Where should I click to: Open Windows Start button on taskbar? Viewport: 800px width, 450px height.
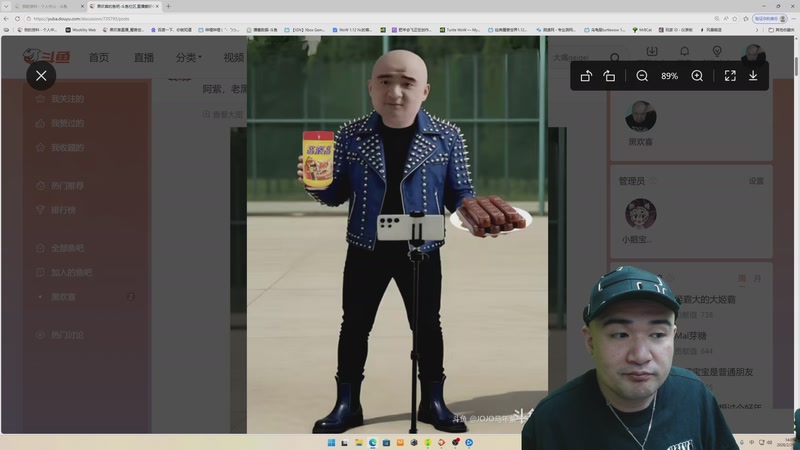[332, 442]
